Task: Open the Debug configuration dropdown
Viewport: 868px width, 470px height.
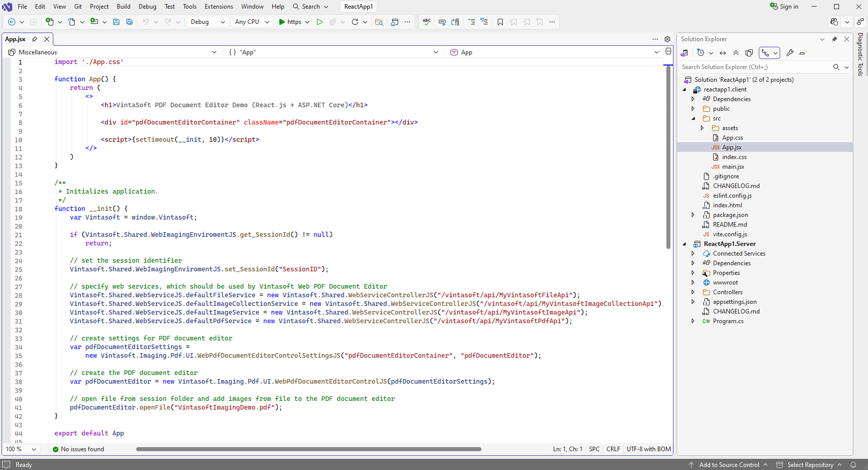Action: [208, 22]
